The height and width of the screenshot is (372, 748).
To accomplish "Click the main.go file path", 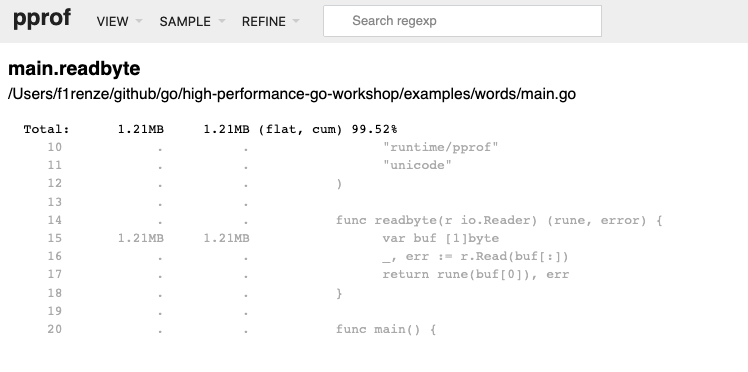I will (x=292, y=94).
